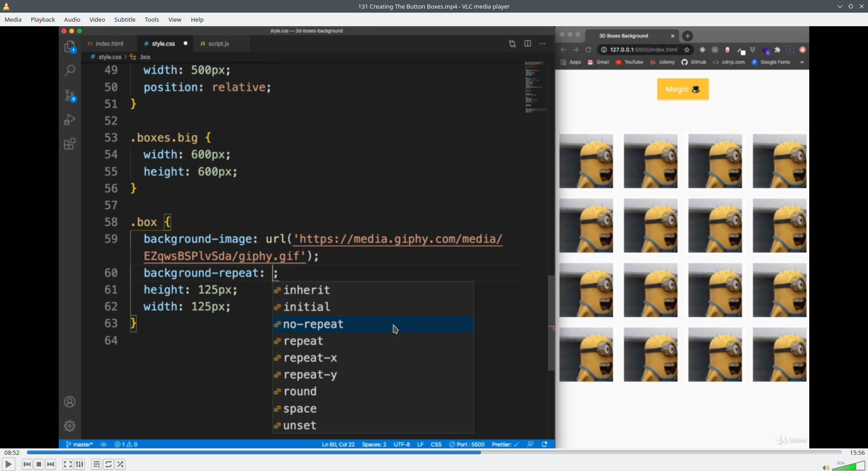Skip to next media in VLC
868x471 pixels.
(51, 464)
